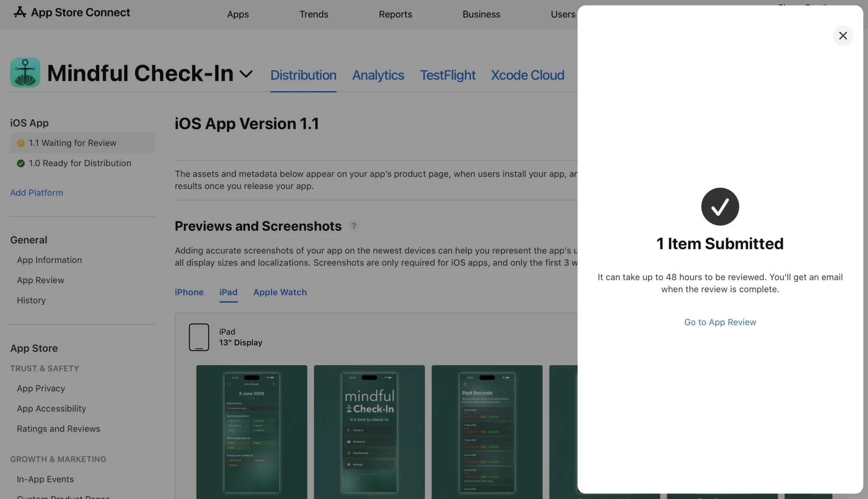Click the 1 Item Submitted title

point(720,244)
